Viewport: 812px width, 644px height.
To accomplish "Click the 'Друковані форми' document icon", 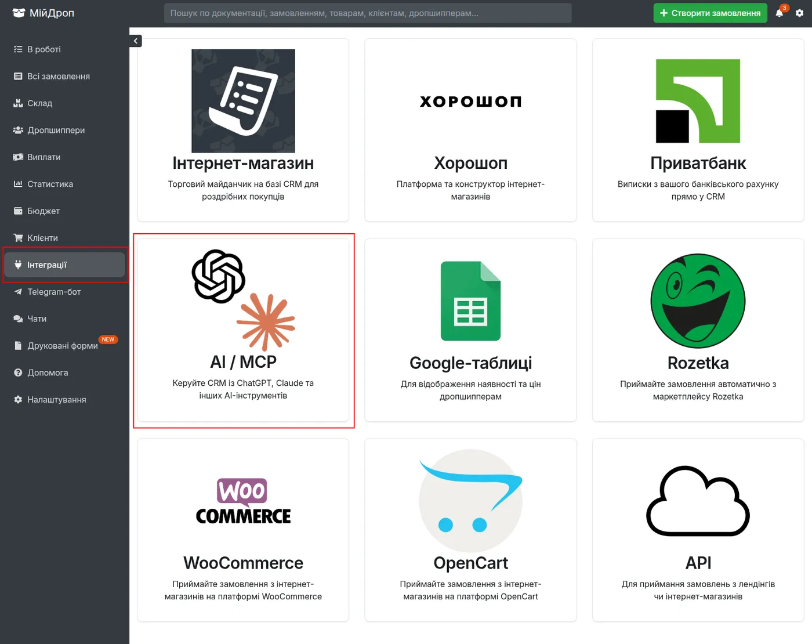I will click(18, 346).
